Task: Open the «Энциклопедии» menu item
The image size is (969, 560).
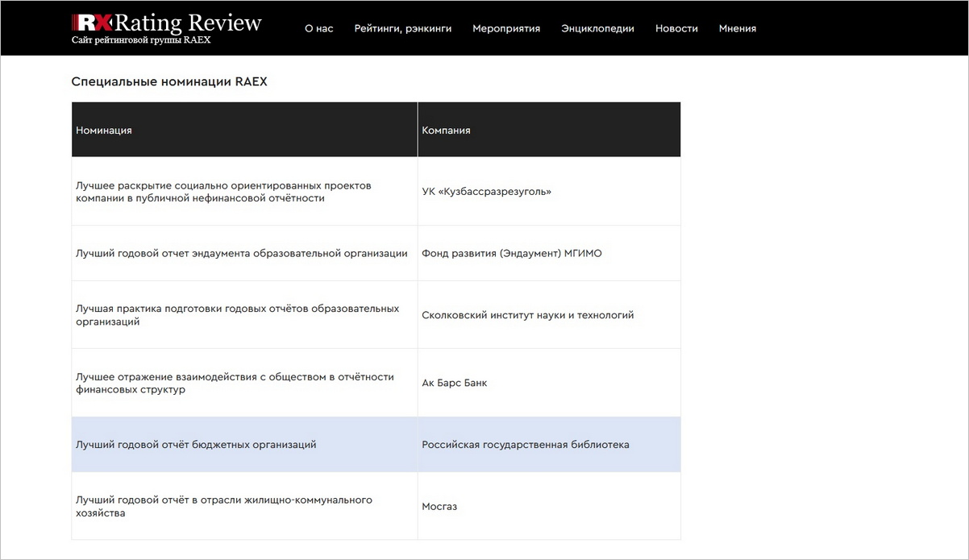Action: point(597,28)
